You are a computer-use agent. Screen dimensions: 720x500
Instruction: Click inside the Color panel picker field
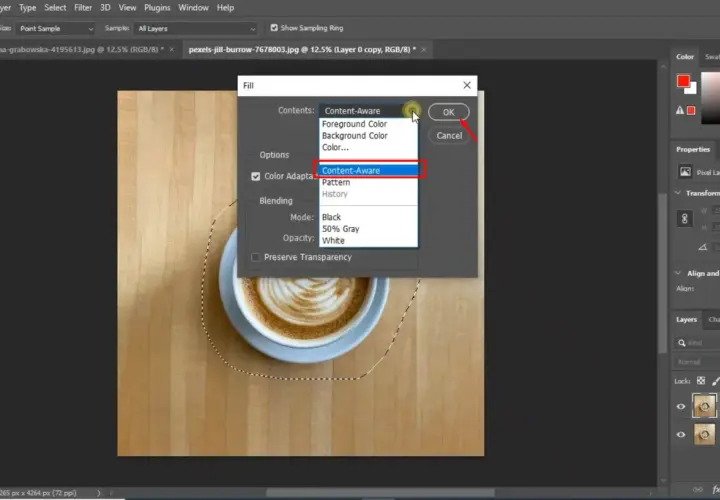click(710, 97)
